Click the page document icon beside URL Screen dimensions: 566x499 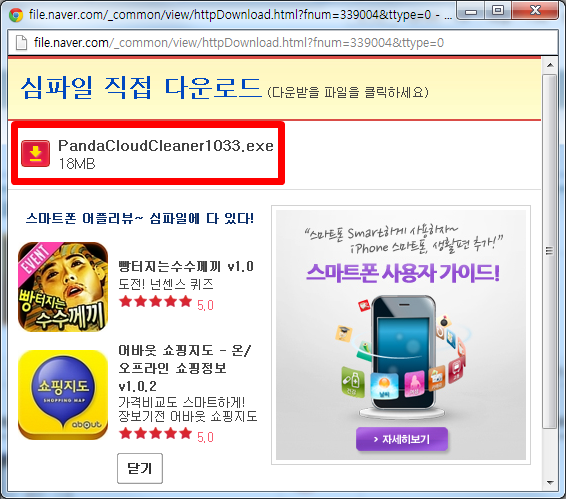22,43
